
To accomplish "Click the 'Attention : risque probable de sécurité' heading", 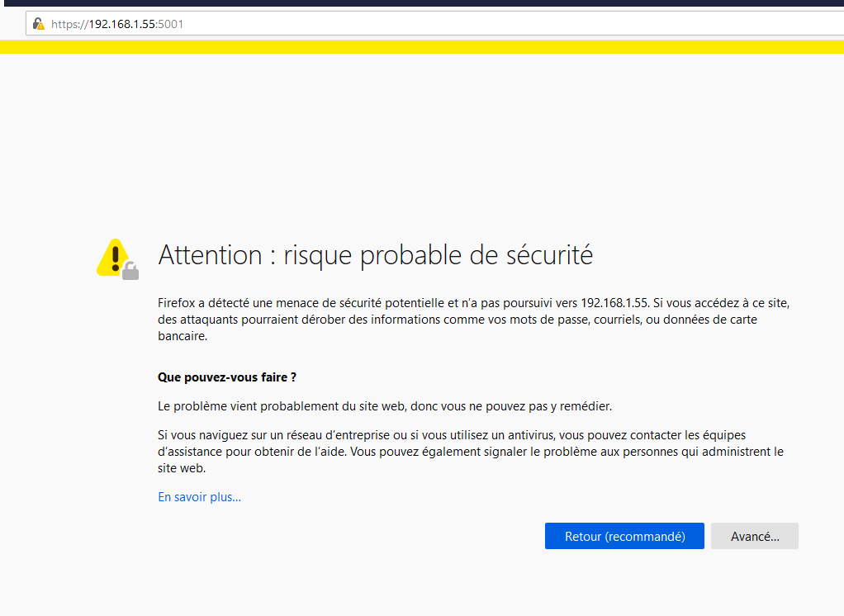I will (375, 255).
